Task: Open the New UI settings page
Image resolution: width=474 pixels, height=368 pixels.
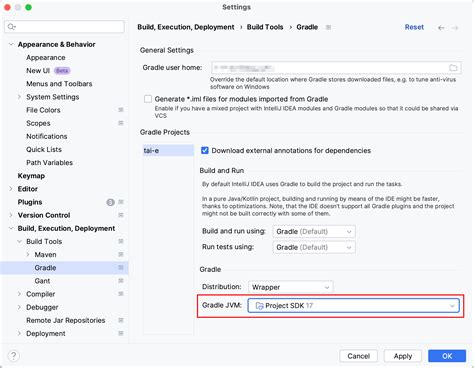Action: tap(38, 71)
